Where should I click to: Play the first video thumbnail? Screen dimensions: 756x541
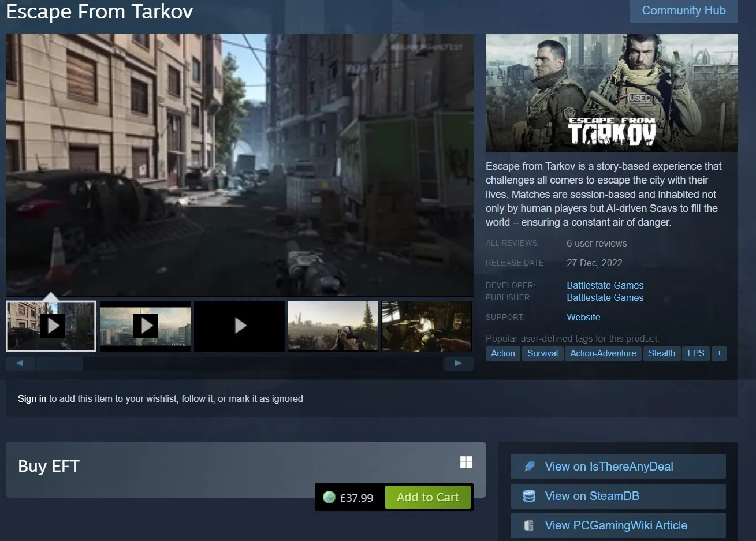pyautogui.click(x=51, y=326)
